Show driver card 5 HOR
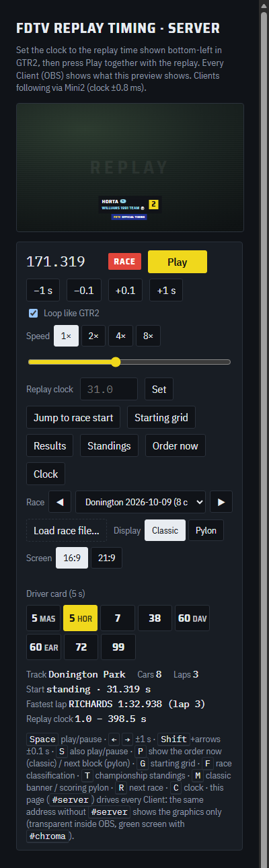269x868 pixels. point(81,618)
